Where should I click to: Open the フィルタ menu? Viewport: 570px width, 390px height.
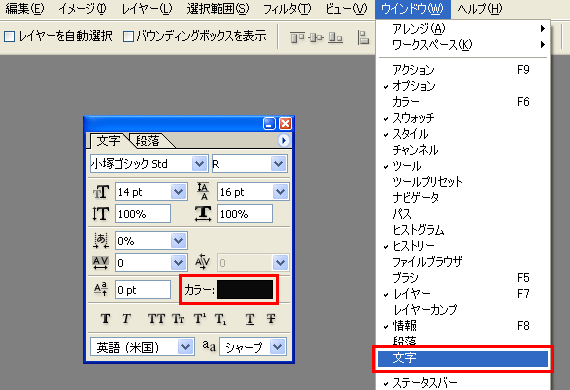287,9
